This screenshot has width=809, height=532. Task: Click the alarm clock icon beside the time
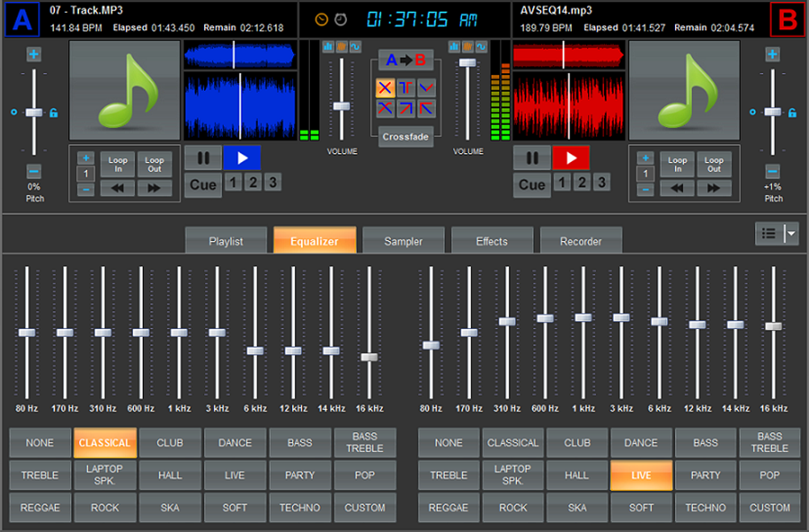341,19
